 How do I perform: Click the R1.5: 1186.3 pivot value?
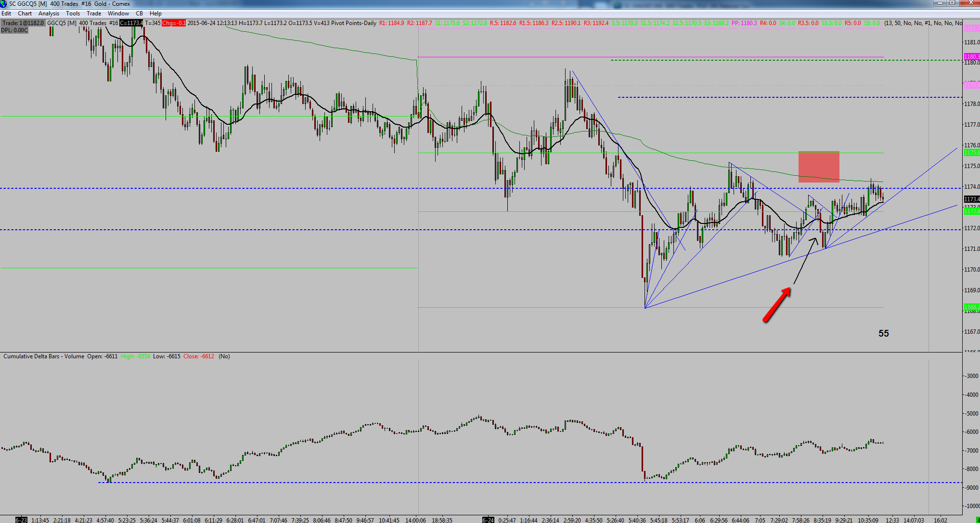(x=534, y=23)
